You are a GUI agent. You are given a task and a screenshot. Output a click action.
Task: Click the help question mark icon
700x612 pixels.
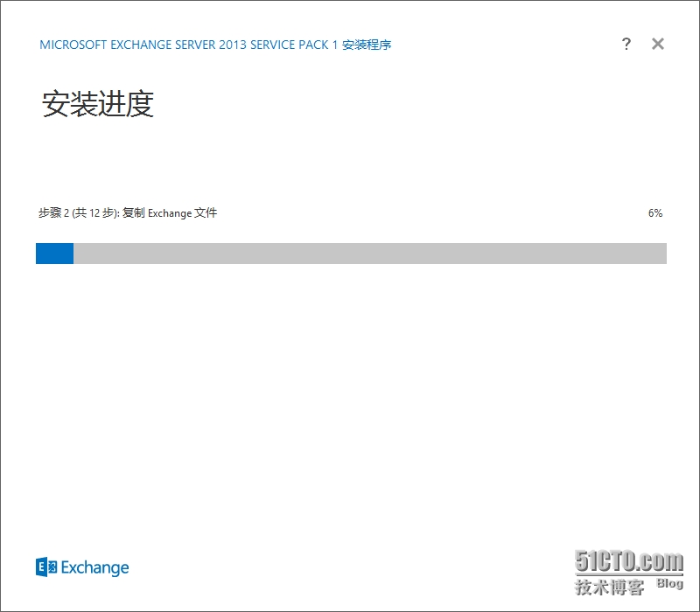(x=626, y=45)
